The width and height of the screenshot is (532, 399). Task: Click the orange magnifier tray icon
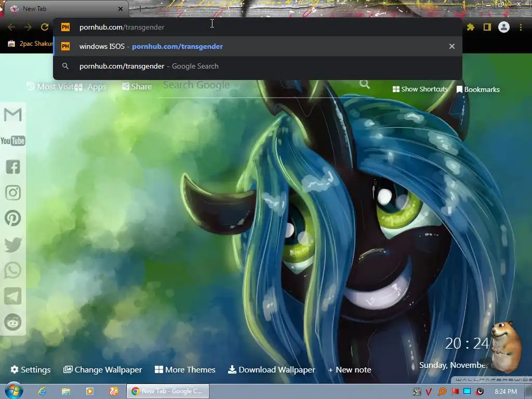coord(442,392)
